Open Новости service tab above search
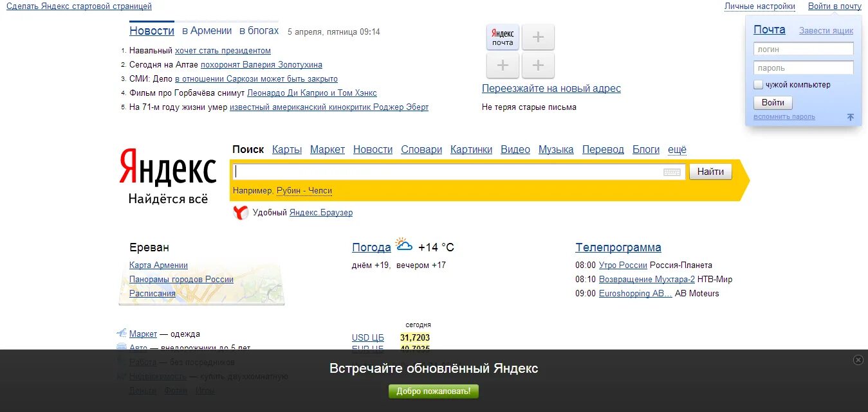Viewport: 868px width, 412px height. coord(373,149)
